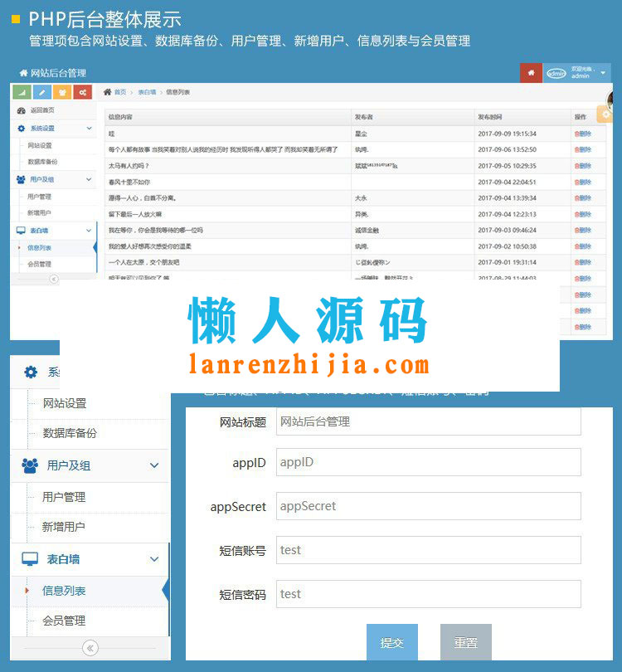Open 新增用户 in the enlarged sidebar

coord(64,527)
